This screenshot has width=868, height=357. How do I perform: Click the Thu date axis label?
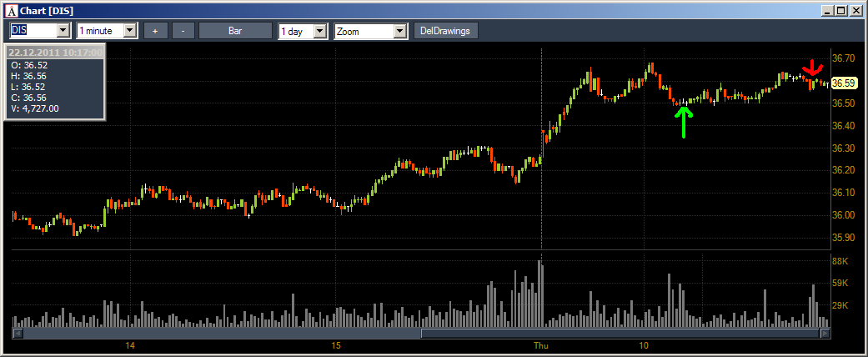click(x=541, y=346)
